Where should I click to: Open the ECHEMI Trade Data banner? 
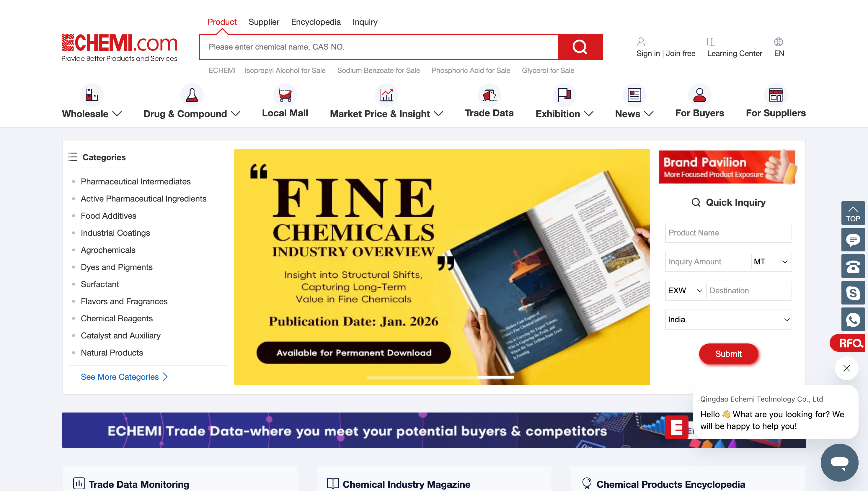click(434, 430)
